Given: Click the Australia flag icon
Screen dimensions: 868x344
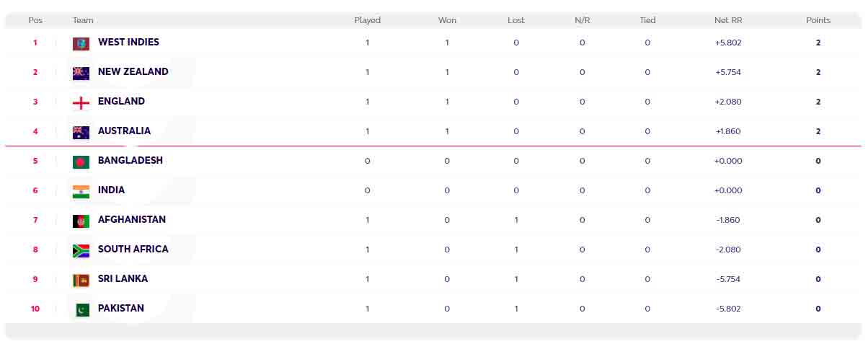Looking at the screenshot, I should coord(81,132).
